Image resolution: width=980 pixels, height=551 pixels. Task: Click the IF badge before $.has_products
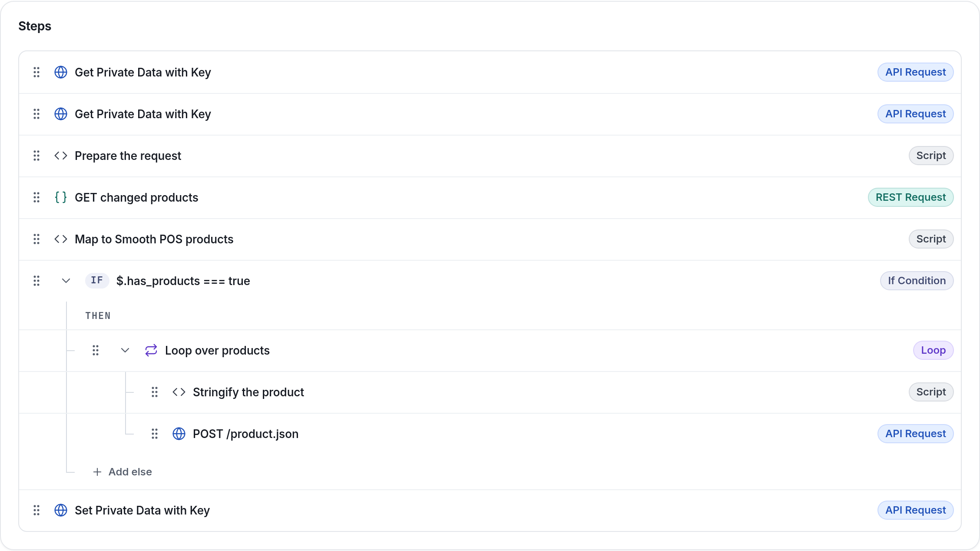97,280
